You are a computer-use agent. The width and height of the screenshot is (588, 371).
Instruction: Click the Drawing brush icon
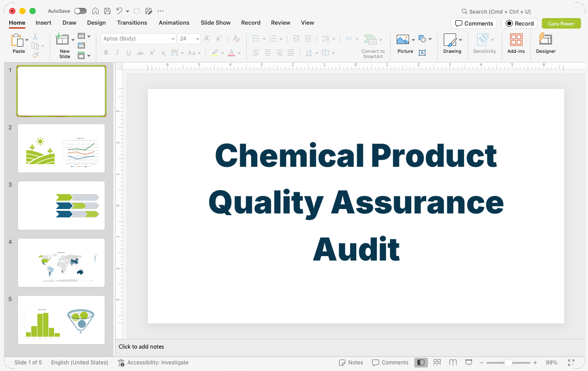pos(450,40)
